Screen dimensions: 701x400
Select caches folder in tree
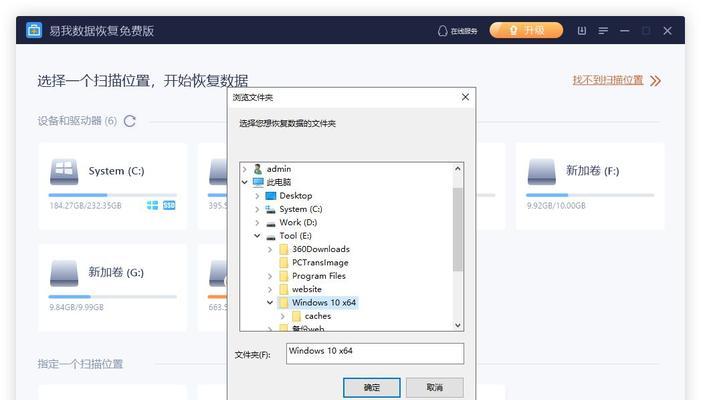(318, 316)
